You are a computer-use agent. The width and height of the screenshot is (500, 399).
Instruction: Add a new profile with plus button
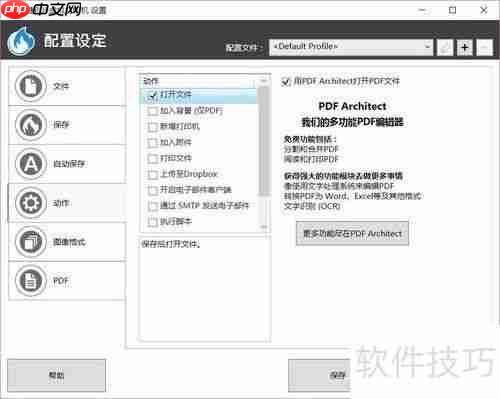pos(465,48)
